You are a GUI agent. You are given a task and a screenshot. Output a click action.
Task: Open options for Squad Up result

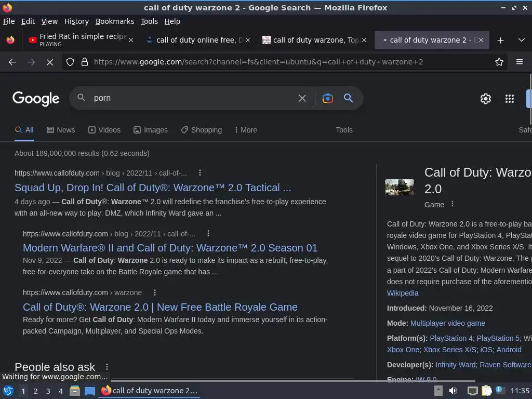[200, 172]
